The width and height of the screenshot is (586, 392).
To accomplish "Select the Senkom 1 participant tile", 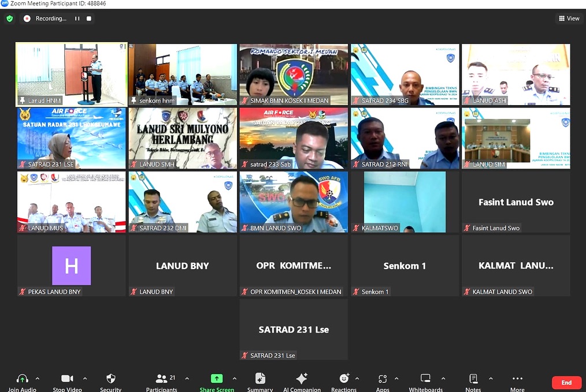I will pyautogui.click(x=405, y=266).
